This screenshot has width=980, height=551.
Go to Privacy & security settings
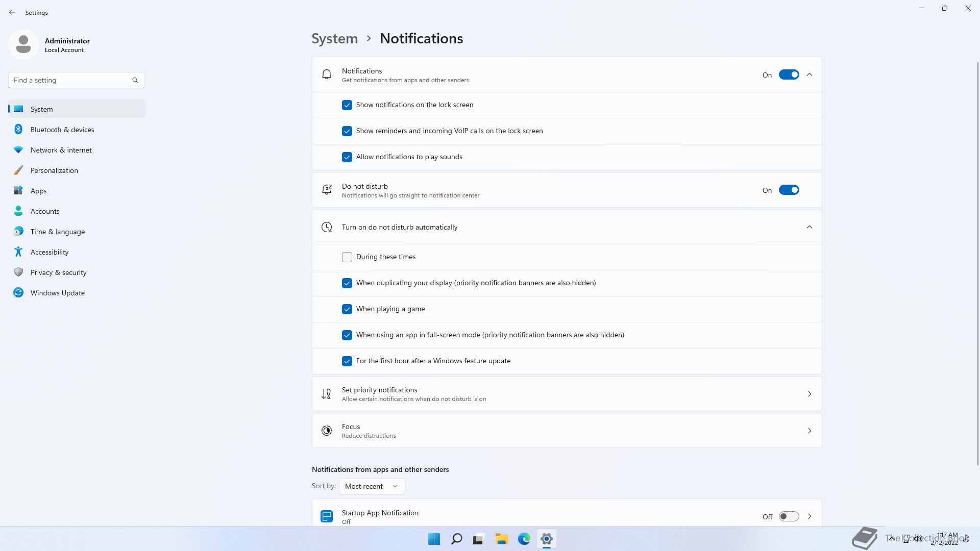pos(58,272)
